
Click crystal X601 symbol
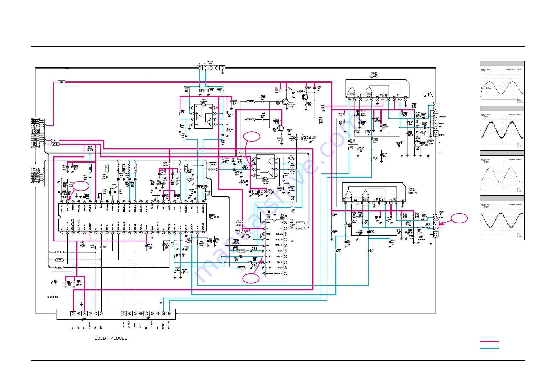tap(65, 197)
